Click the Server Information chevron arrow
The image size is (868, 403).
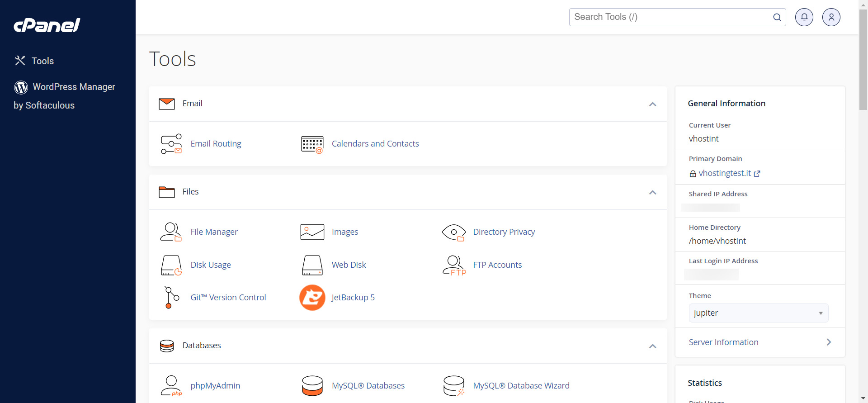point(829,342)
